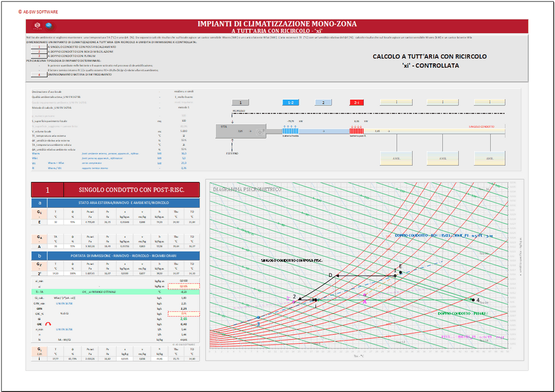Click the red AE-SW logo icon in header
The image size is (555, 392).
(x=37, y=25)
